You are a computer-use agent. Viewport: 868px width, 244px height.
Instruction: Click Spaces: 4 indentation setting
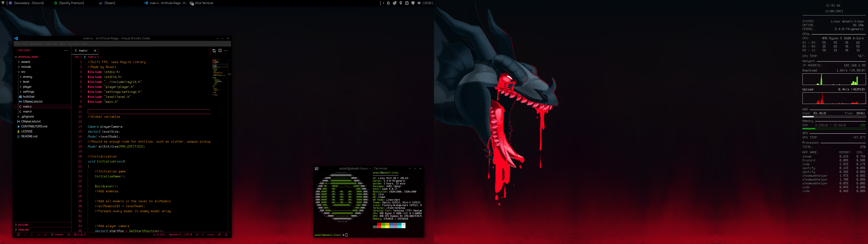point(175,235)
